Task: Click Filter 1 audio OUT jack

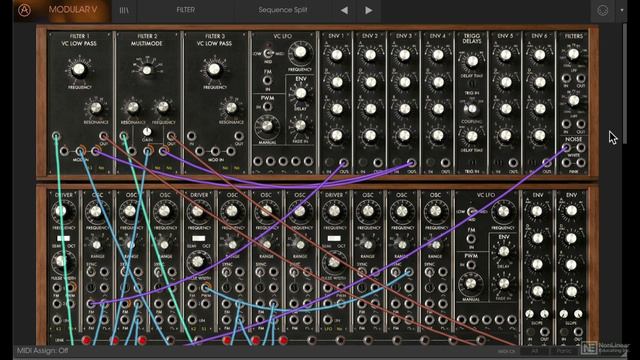Action: point(103,136)
